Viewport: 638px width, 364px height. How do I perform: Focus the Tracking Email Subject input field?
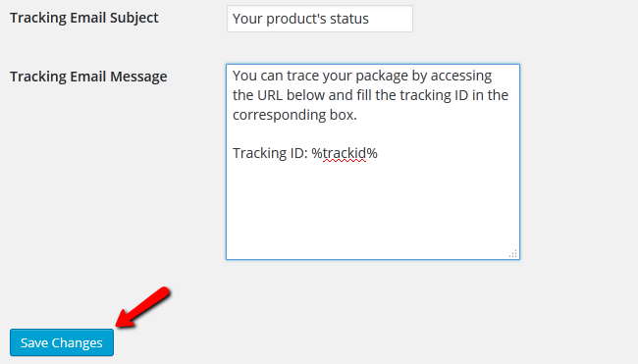tap(320, 19)
